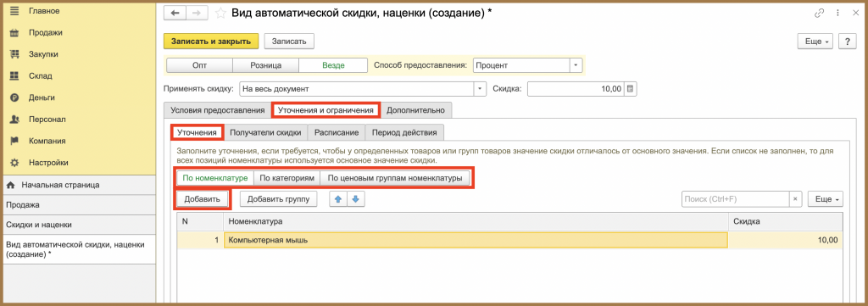Click the Склад warehouse icon
The height and width of the screenshot is (306, 868).
(15, 75)
